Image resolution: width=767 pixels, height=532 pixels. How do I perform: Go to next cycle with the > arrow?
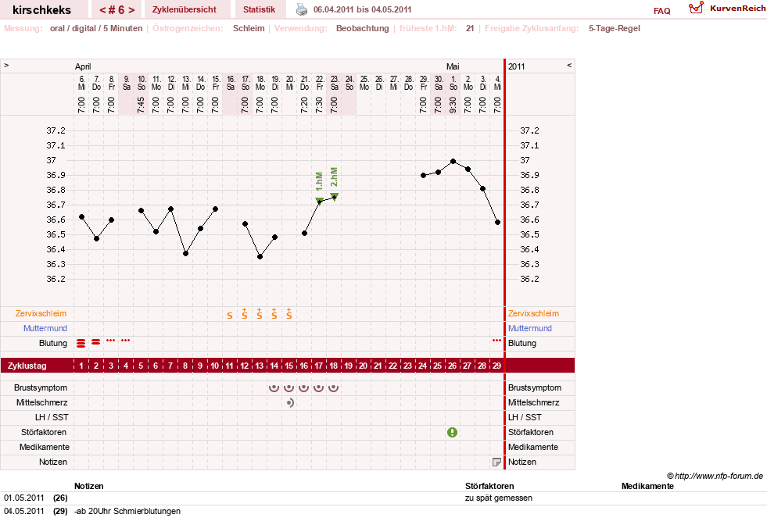click(x=131, y=10)
